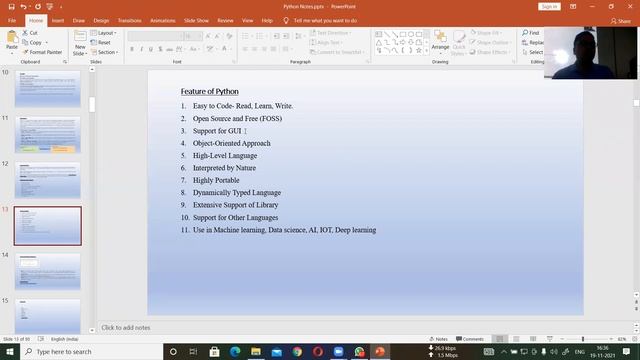Click the PowerPoint taskbar icon
The image size is (640, 360).
click(x=380, y=351)
